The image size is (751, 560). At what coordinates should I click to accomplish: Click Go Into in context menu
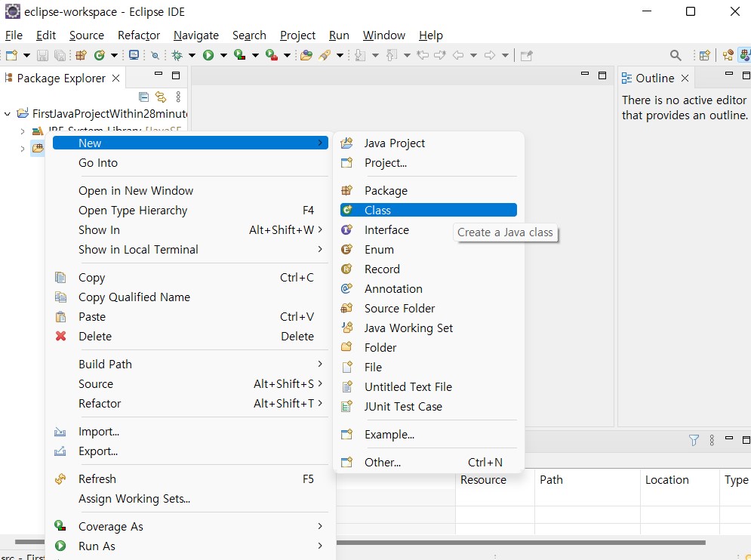click(x=190, y=163)
